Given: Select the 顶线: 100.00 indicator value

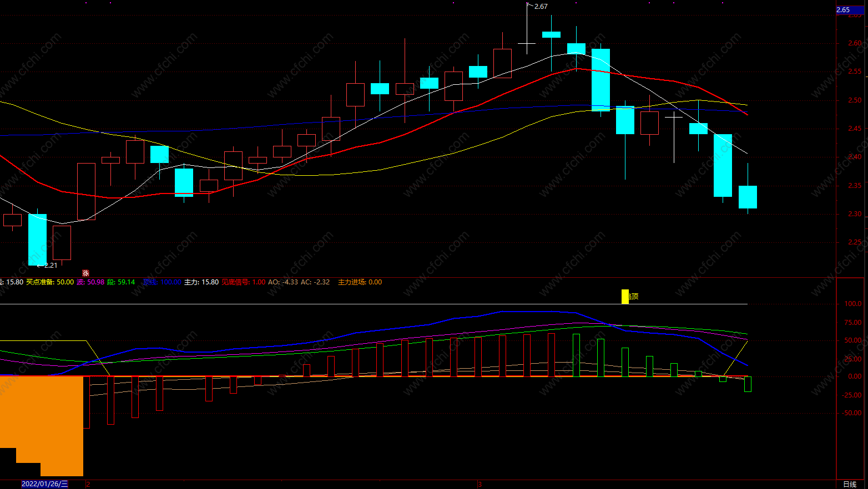Looking at the screenshot, I should (162, 282).
